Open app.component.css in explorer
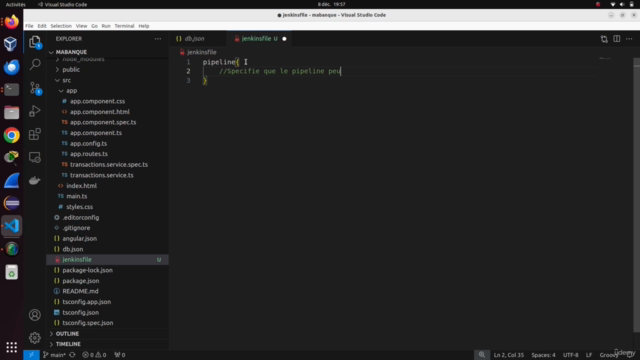640x360 pixels. click(97, 101)
